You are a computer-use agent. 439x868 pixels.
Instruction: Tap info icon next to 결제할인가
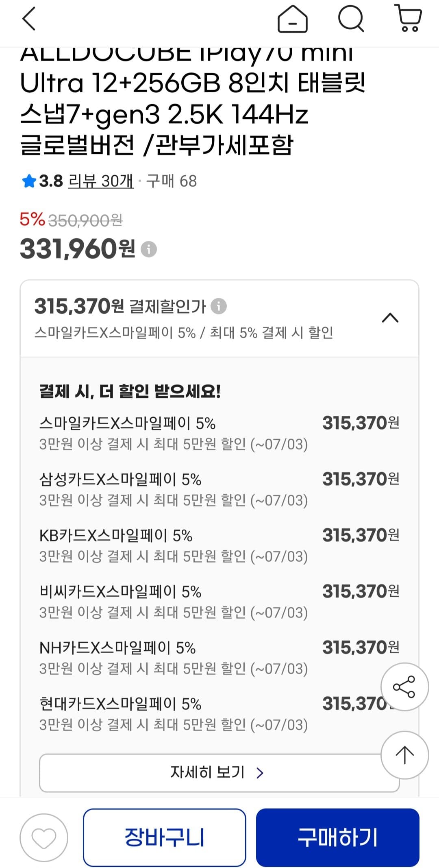pyautogui.click(x=219, y=306)
